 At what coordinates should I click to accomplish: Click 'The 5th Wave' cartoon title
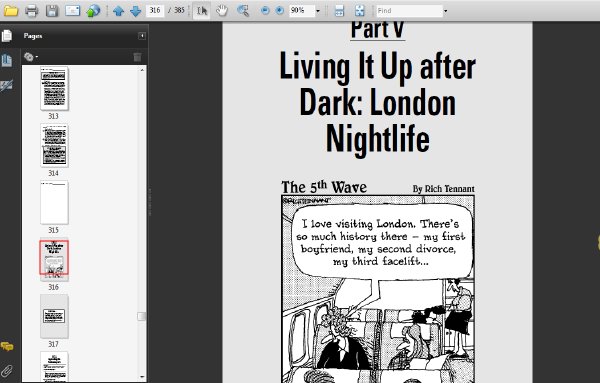click(324, 187)
